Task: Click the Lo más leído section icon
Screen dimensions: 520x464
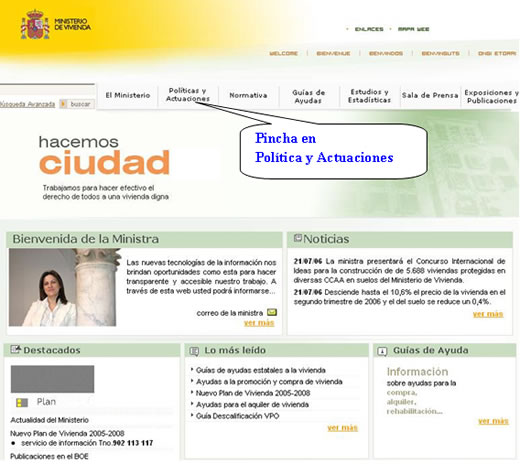Action: pos(194,351)
